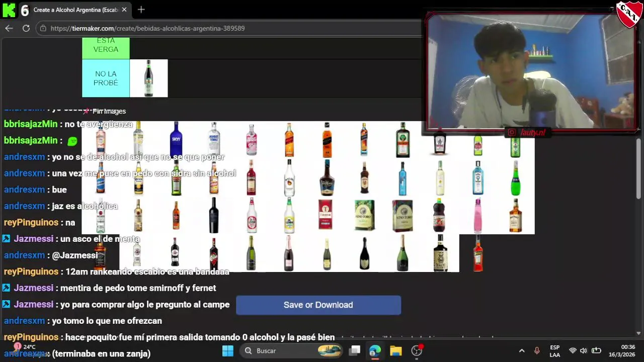The height and width of the screenshot is (362, 644).
Task: Open the OBS Studio taskbar icon
Action: (x=417, y=351)
